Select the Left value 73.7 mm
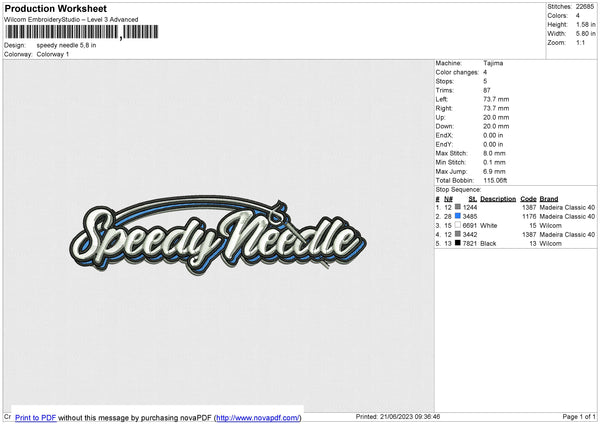This screenshot has height=424, width=600. click(x=496, y=99)
